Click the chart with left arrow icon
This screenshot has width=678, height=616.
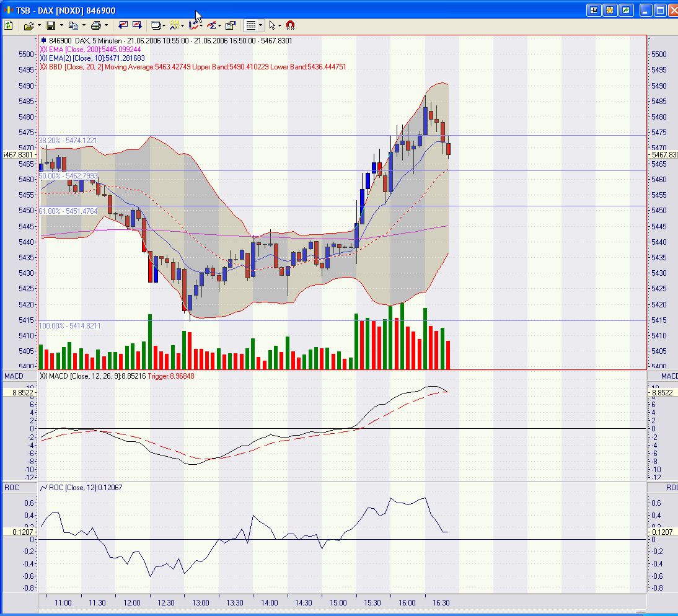coord(123,25)
